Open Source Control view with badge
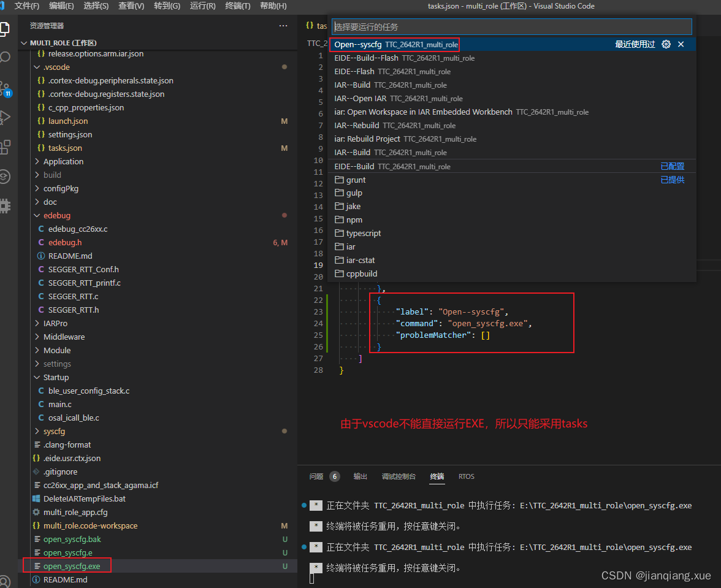The width and height of the screenshot is (721, 588). [x=5, y=88]
